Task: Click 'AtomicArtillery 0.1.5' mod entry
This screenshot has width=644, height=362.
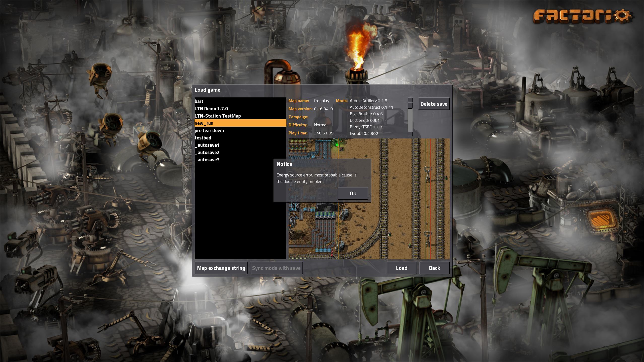Action: click(x=368, y=101)
